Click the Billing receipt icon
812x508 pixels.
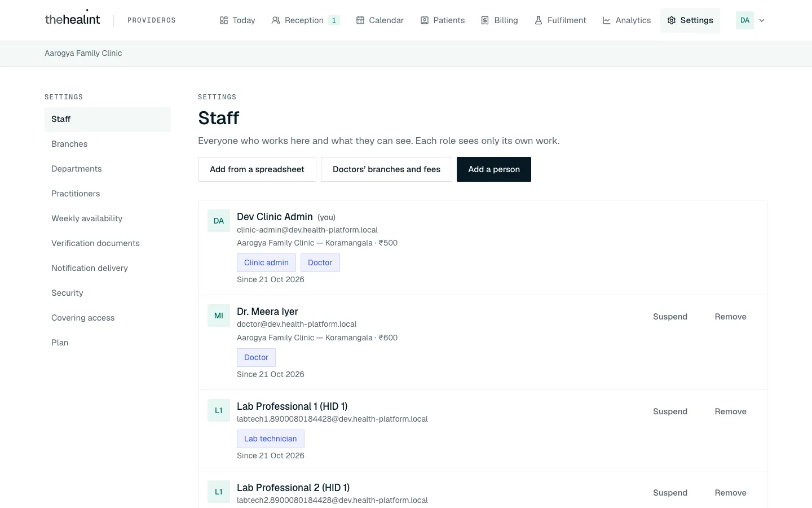(485, 20)
